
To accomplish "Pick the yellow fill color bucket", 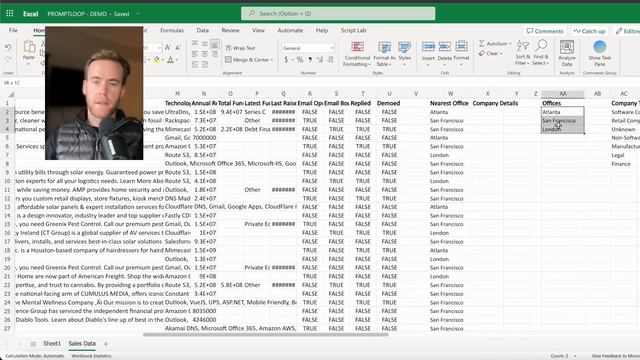I will (157, 60).
